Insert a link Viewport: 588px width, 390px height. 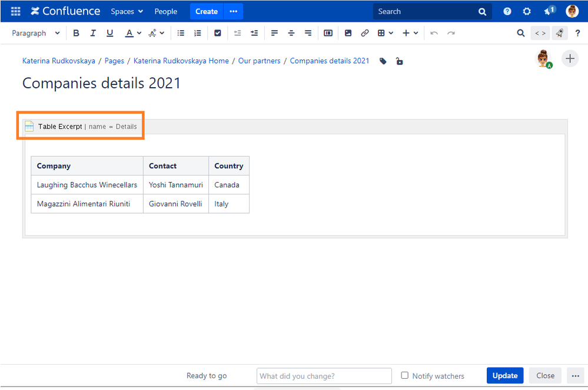(365, 33)
